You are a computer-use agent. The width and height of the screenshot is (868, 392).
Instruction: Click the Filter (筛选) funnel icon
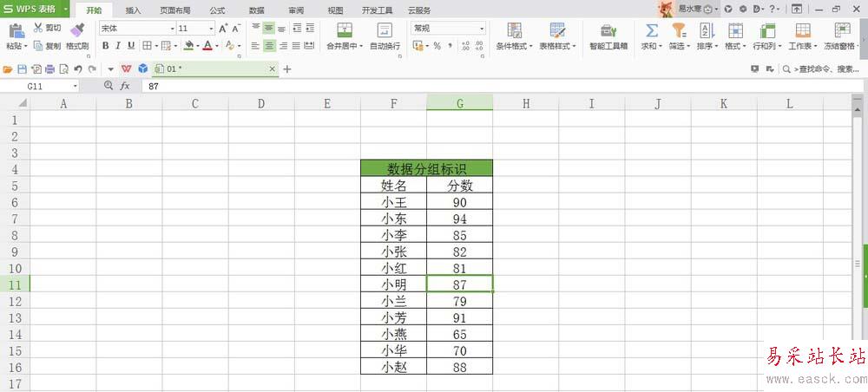(x=679, y=29)
